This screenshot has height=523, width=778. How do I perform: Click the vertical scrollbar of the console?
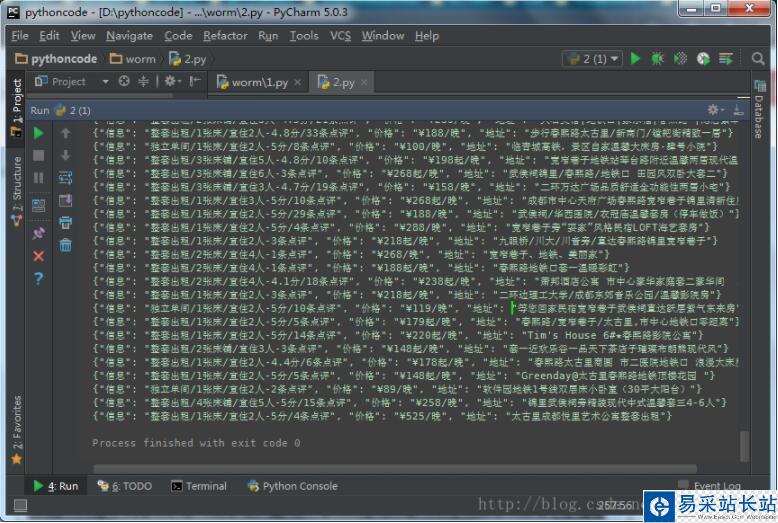click(x=744, y=446)
